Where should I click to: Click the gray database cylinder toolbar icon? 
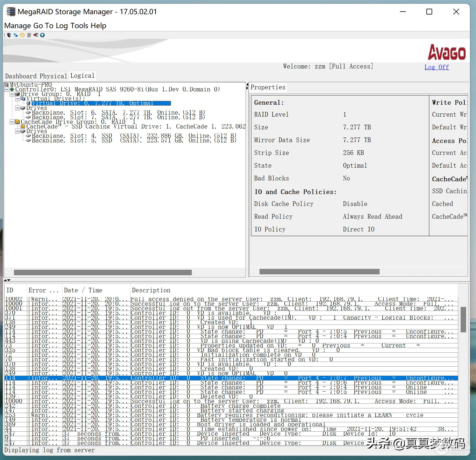point(29,35)
